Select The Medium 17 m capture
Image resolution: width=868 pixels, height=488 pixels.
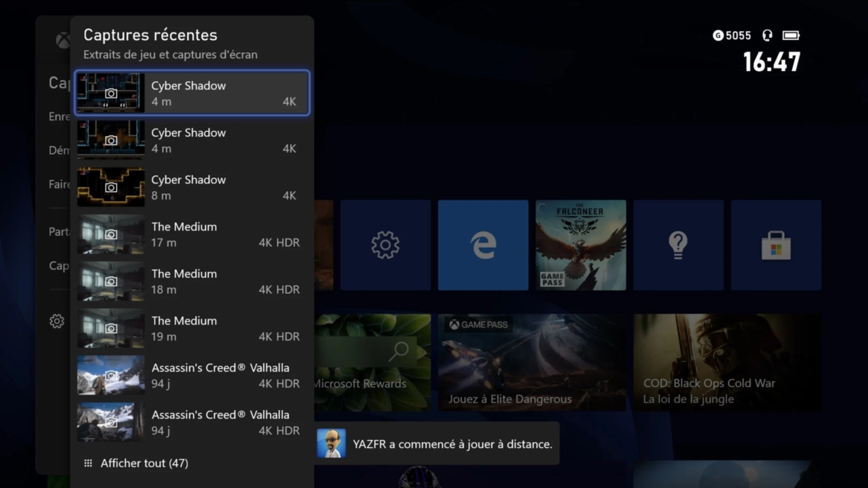(x=192, y=234)
